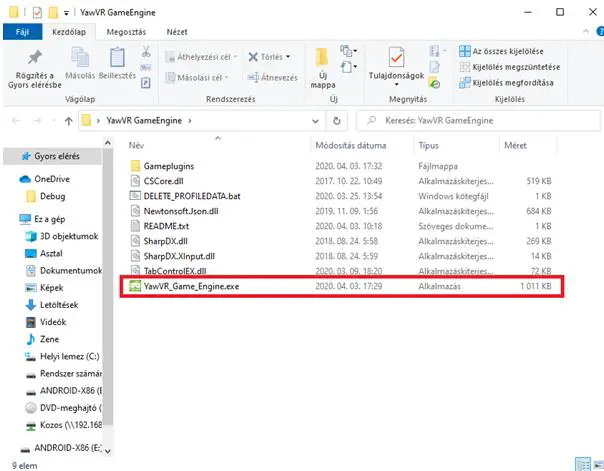Open Asztal desktop in sidebar
This screenshot has height=471, width=604.
(51, 253)
